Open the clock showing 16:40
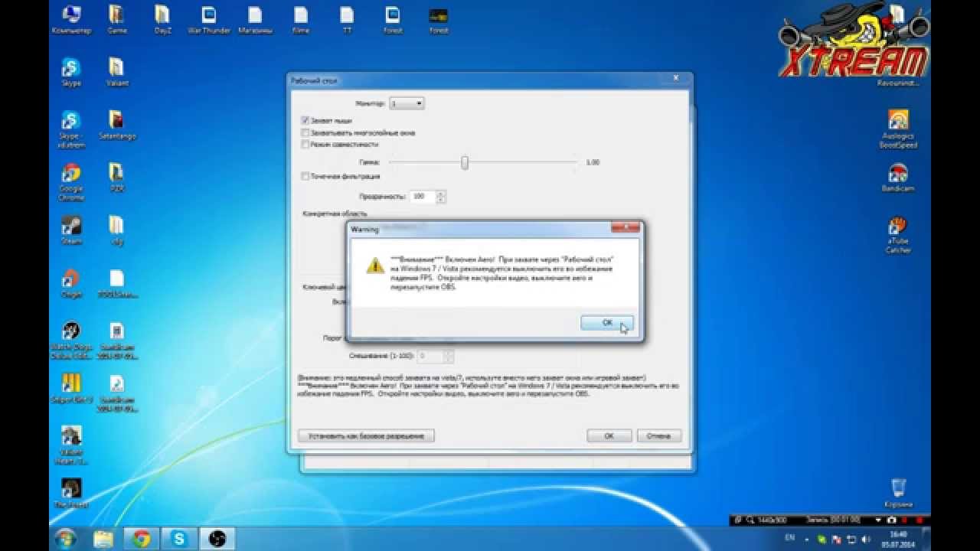980x551 pixels. [x=900, y=539]
